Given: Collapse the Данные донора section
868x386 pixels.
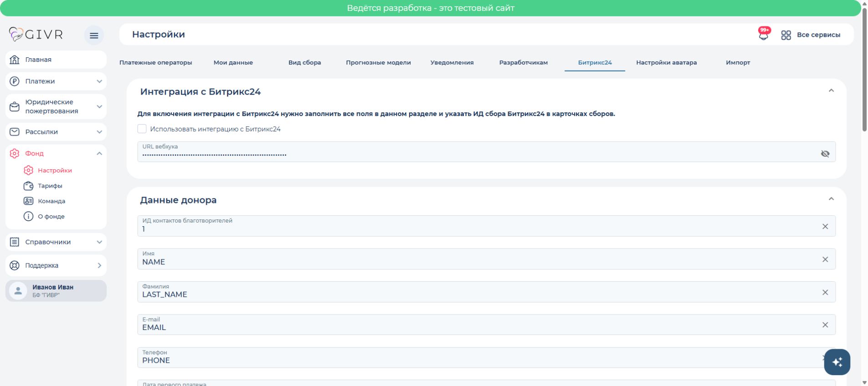Looking at the screenshot, I should (831, 199).
